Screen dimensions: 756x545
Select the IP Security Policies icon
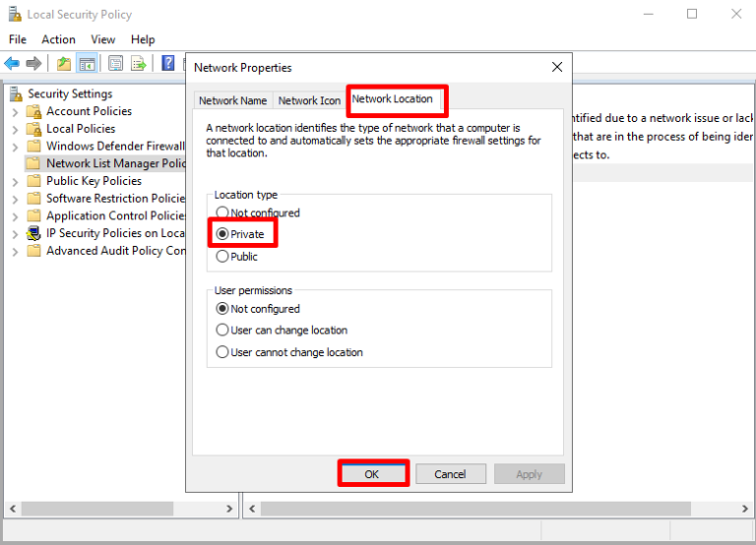pos(33,233)
